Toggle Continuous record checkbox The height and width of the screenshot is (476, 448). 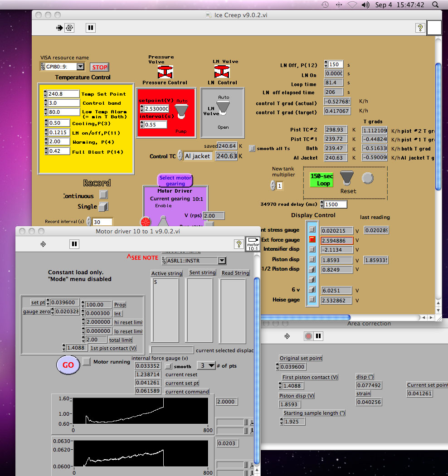tap(103, 195)
